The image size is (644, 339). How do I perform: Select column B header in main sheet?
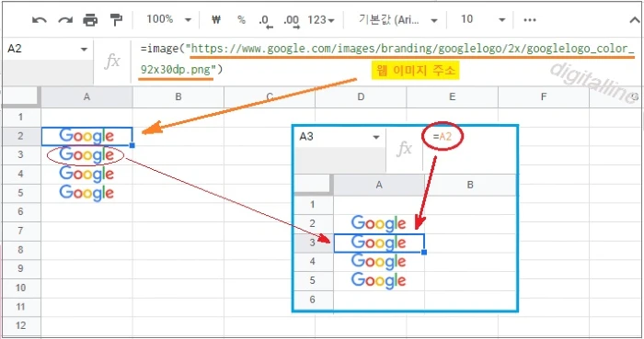tap(178, 97)
